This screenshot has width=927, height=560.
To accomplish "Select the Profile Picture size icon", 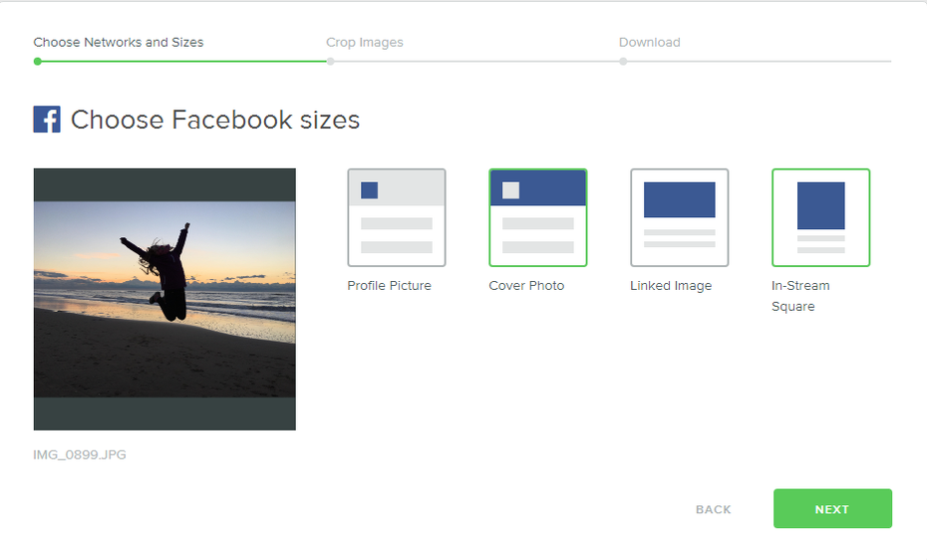I will 397,217.
